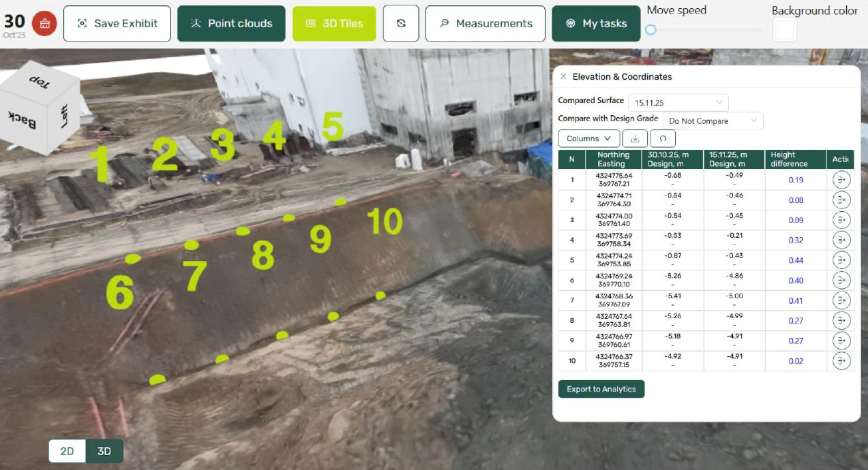Click height difference value 0.02
This screenshot has height=470, width=868.
pos(796,361)
